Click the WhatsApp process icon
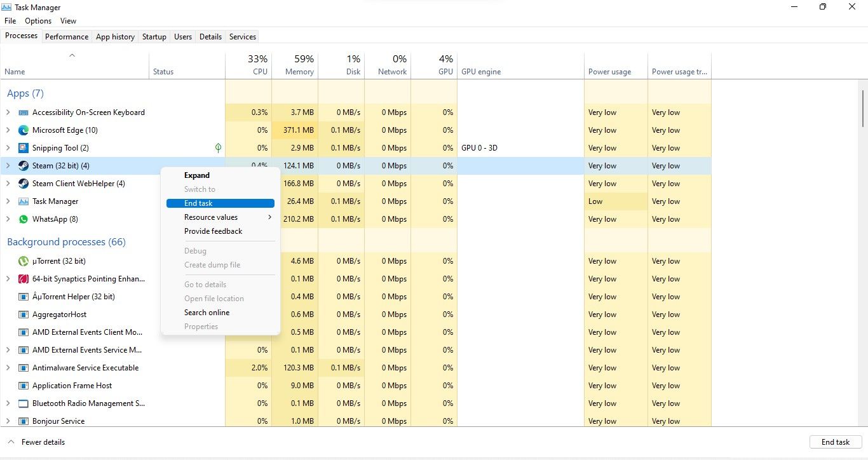 24,219
